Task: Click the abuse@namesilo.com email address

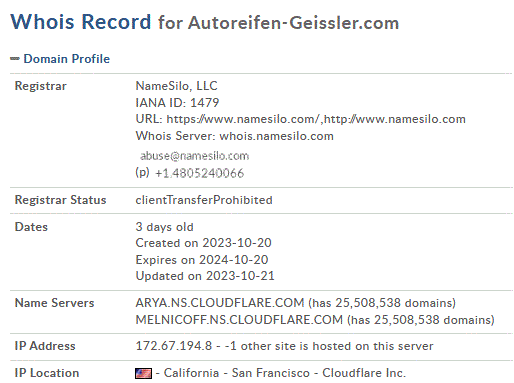Action: pos(194,156)
